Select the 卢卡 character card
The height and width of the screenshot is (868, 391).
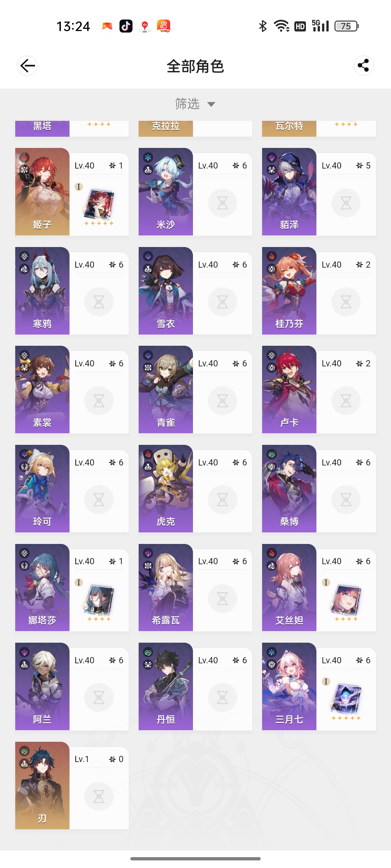(319, 390)
